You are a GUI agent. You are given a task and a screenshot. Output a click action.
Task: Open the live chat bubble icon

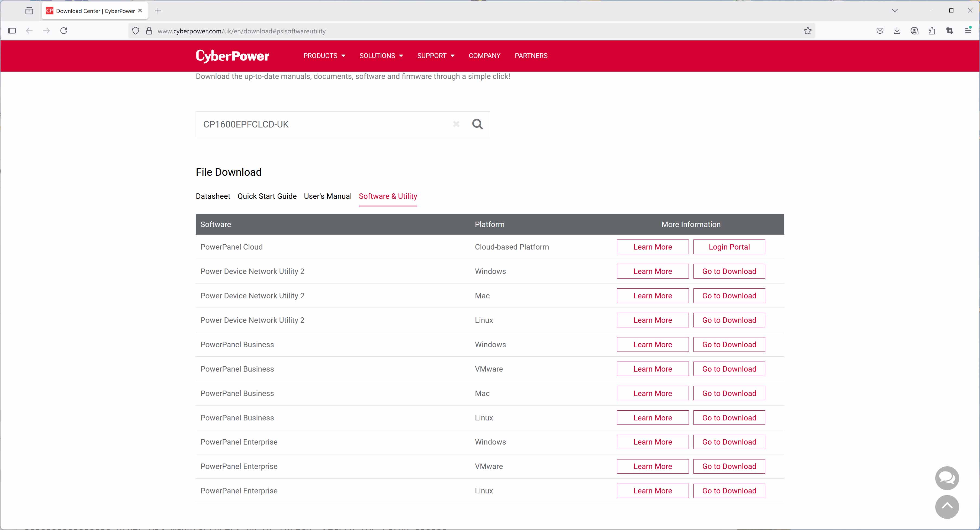pyautogui.click(x=947, y=478)
